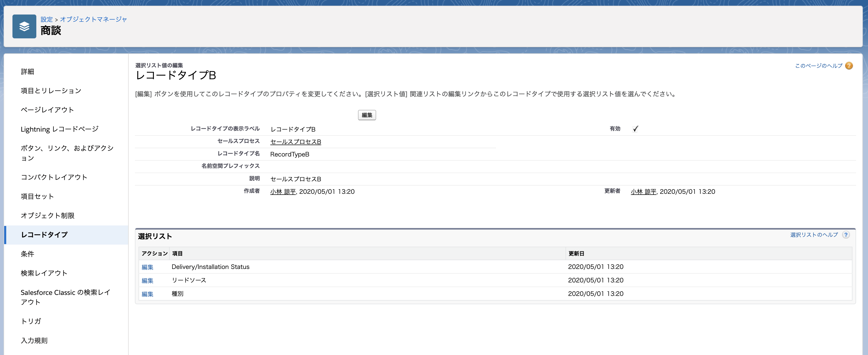This screenshot has height=355, width=868.
Task: Open 検索レイアウト from the sidebar
Action: coord(44,273)
